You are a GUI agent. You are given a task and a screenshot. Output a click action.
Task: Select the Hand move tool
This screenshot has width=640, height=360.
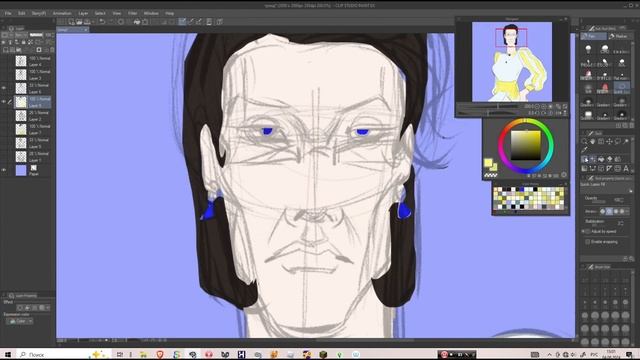pyautogui.click(x=593, y=142)
